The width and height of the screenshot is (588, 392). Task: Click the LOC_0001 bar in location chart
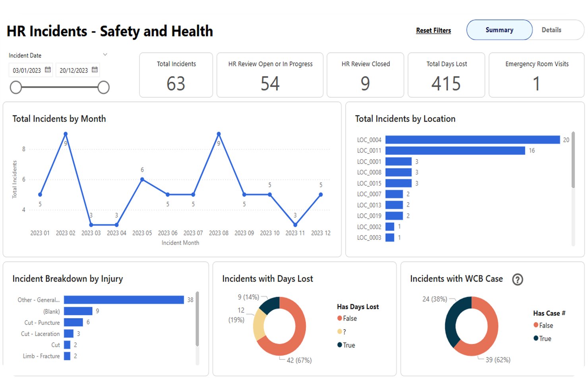point(398,162)
